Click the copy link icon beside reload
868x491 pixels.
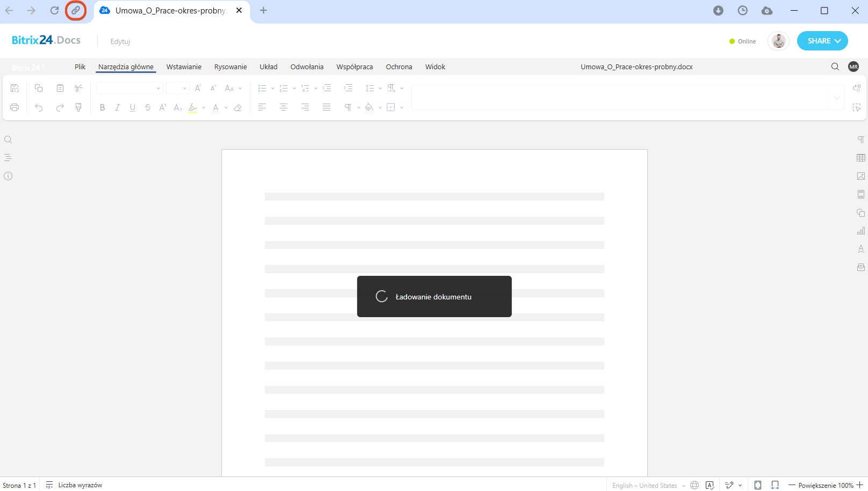(x=76, y=11)
